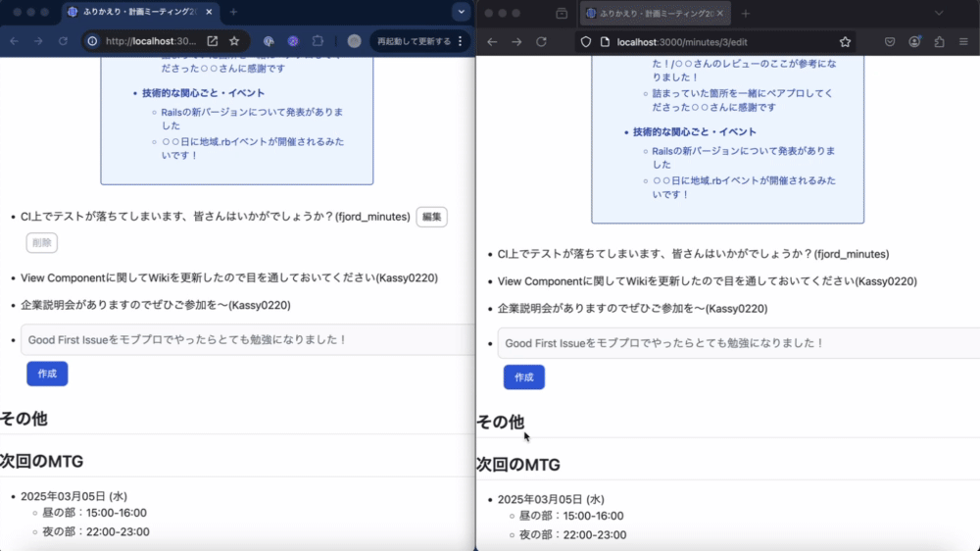Click Firefox tracking protection shield icon
The image size is (980, 551).
[586, 42]
